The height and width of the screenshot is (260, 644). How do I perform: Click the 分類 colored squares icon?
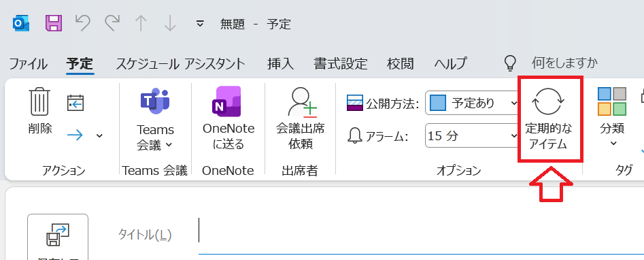coord(612,101)
